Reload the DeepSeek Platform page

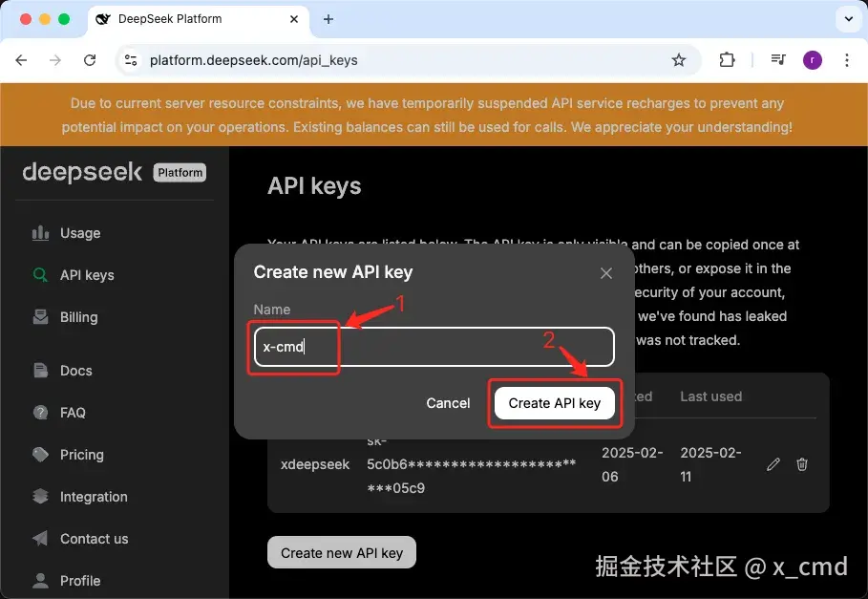(x=90, y=60)
